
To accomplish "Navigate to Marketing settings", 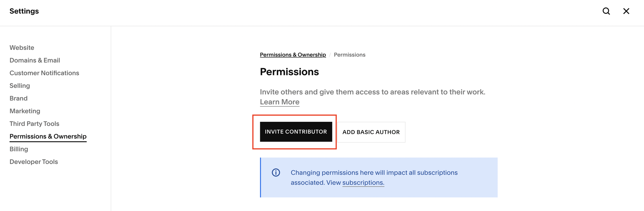I will tap(25, 111).
